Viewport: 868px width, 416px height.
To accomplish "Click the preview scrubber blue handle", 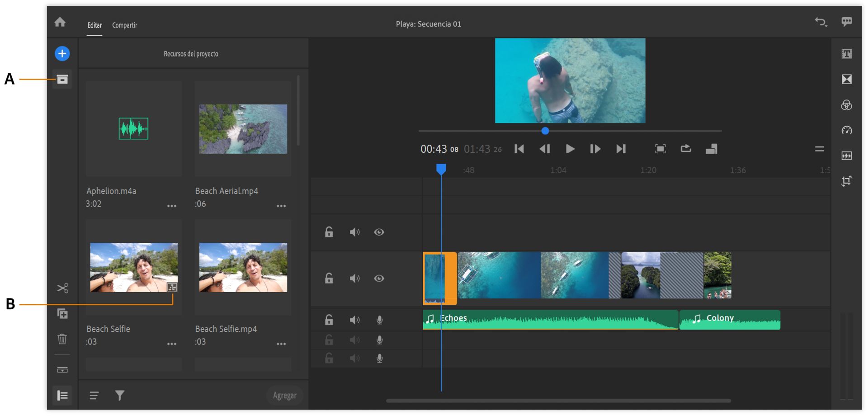I will pyautogui.click(x=545, y=131).
